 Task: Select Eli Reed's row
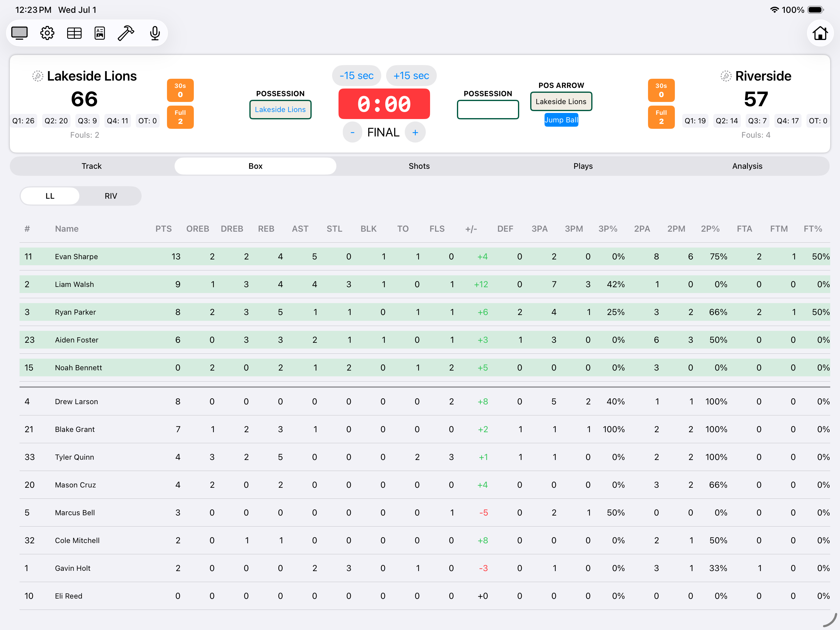(425, 596)
